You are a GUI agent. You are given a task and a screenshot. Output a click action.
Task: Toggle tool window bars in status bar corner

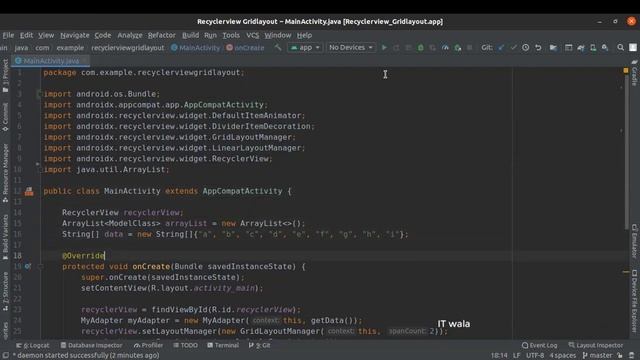coord(5,356)
